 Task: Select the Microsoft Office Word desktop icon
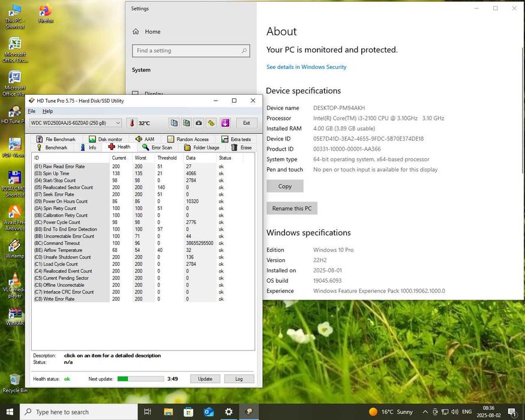pos(15,84)
